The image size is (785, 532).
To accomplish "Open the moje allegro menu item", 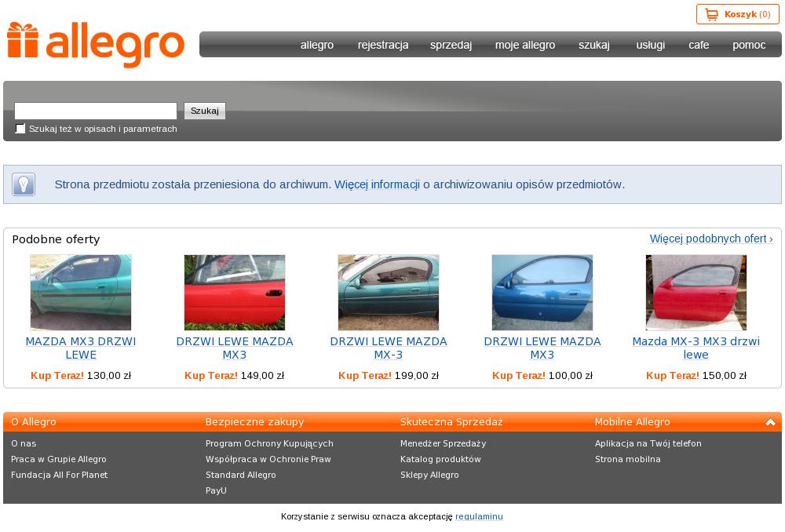I will [525, 45].
